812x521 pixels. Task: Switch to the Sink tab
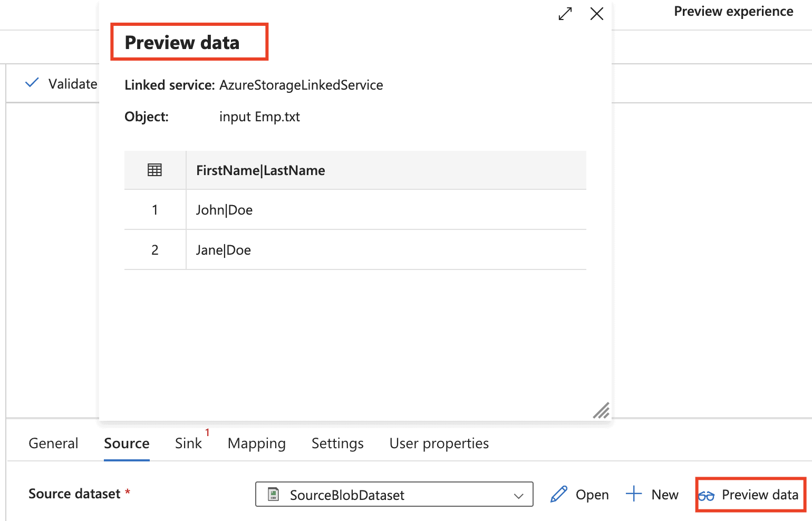pos(188,443)
